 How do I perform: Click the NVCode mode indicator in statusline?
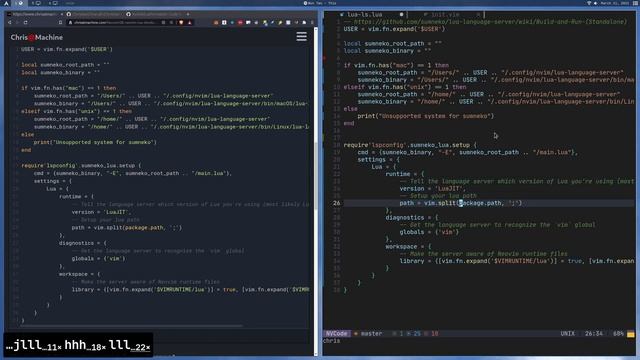(x=336, y=333)
